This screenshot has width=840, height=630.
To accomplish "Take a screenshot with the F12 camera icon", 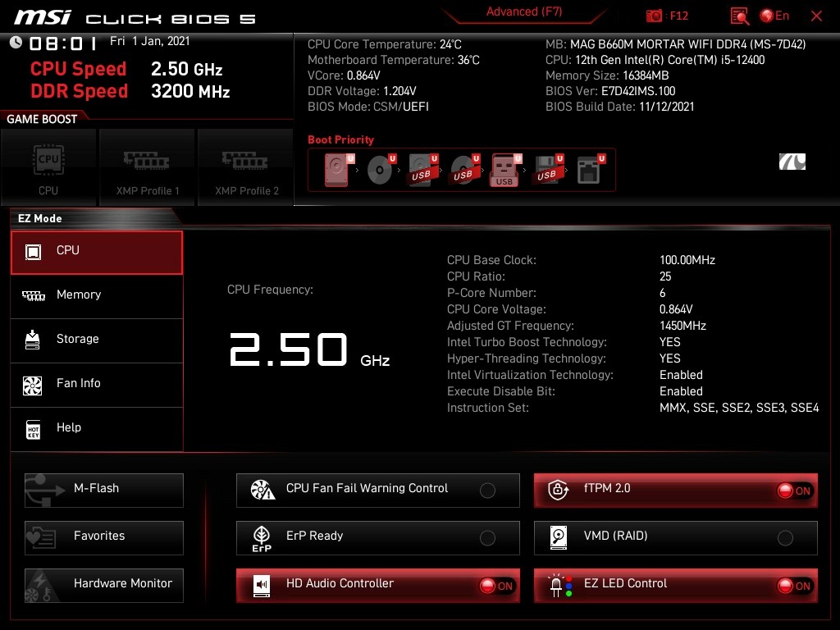I will 654,16.
